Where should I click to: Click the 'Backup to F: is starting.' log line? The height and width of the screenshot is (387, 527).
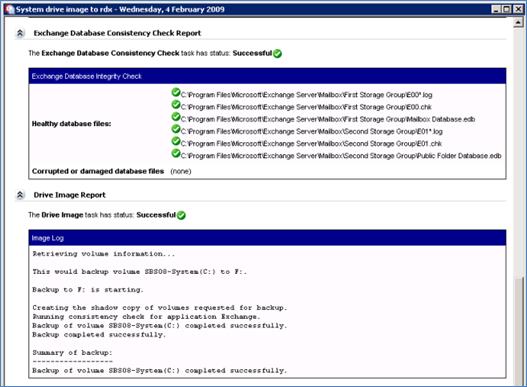click(x=88, y=289)
